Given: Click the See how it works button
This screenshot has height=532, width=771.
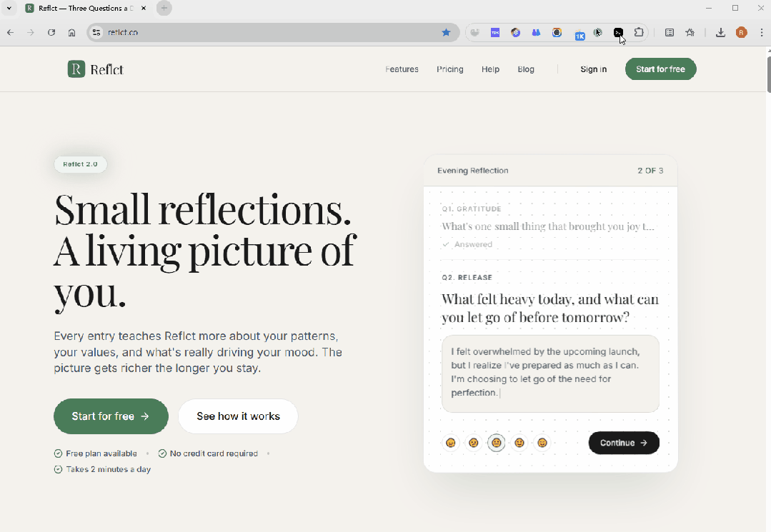Looking at the screenshot, I should [238, 416].
